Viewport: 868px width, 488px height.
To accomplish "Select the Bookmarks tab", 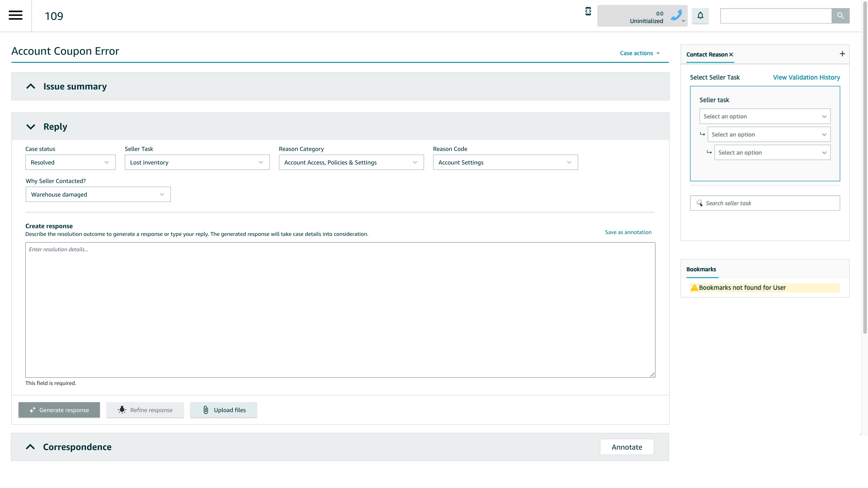I will click(x=701, y=269).
